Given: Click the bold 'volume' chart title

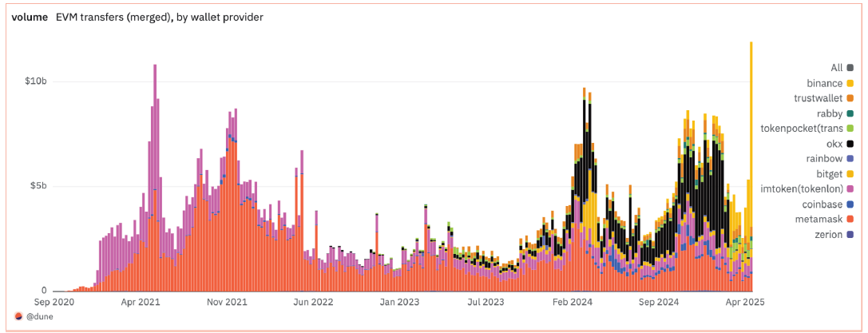Looking at the screenshot, I should coord(30,17).
